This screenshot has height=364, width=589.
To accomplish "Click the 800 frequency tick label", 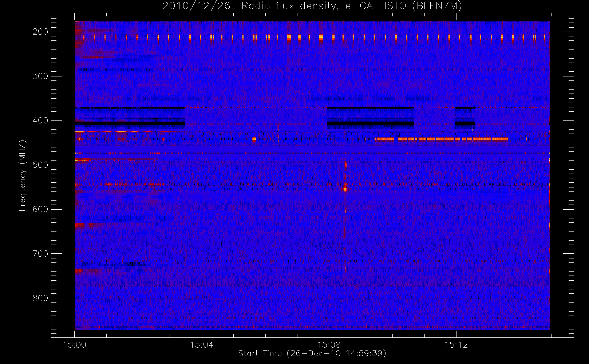I will [x=40, y=298].
